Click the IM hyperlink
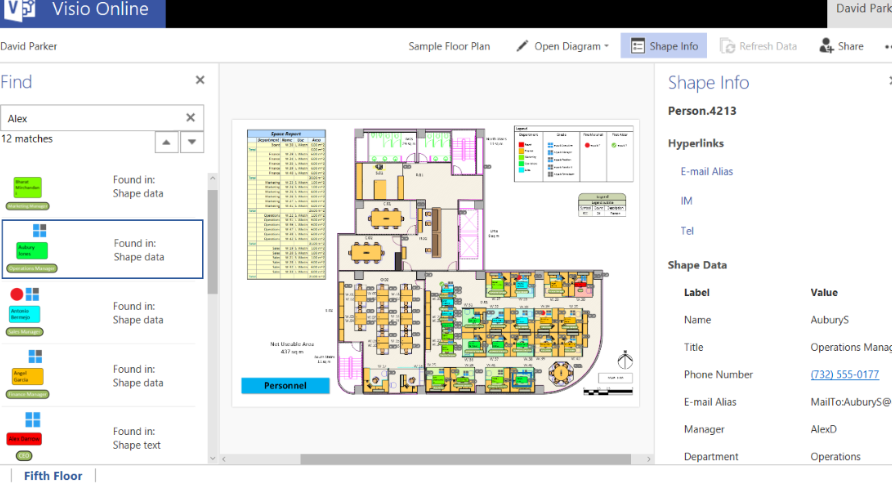892x485 pixels. (x=686, y=201)
